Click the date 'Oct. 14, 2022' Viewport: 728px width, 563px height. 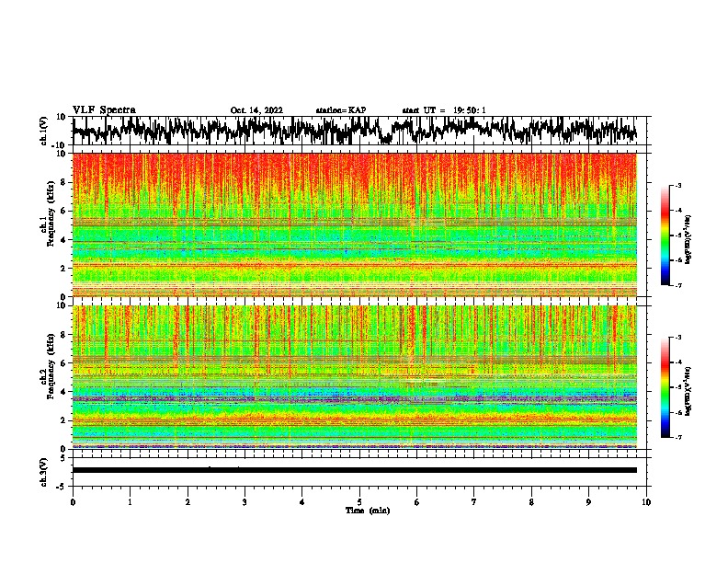point(256,110)
